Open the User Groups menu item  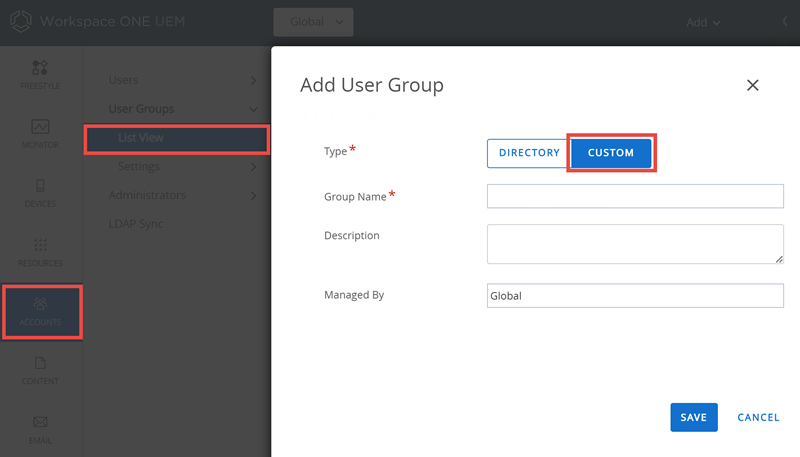[141, 109]
